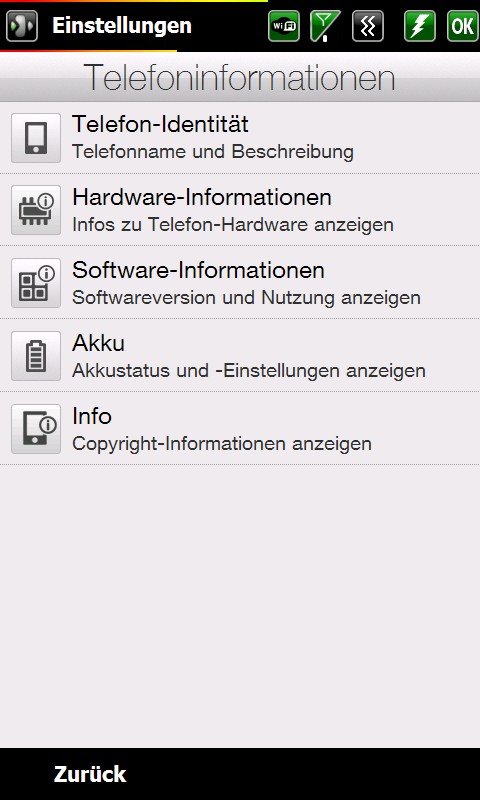The width and height of the screenshot is (480, 800).
Task: Tap the data connection arrows icon
Action: pos(367,26)
